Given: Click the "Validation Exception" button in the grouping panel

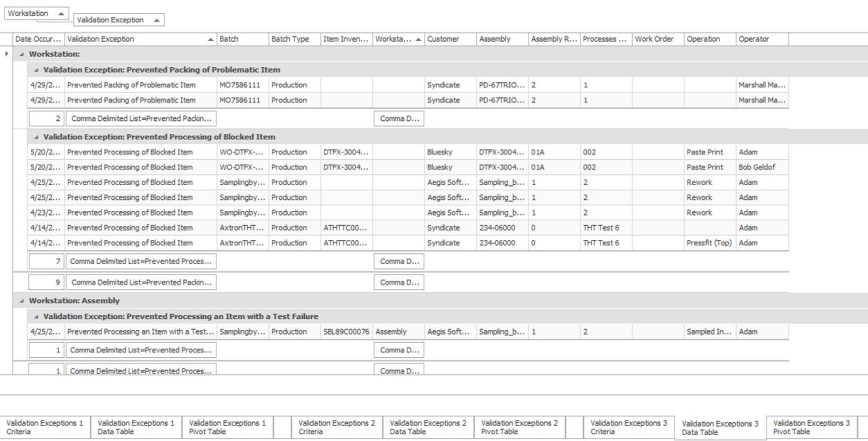Looking at the screenshot, I should tap(114, 19).
